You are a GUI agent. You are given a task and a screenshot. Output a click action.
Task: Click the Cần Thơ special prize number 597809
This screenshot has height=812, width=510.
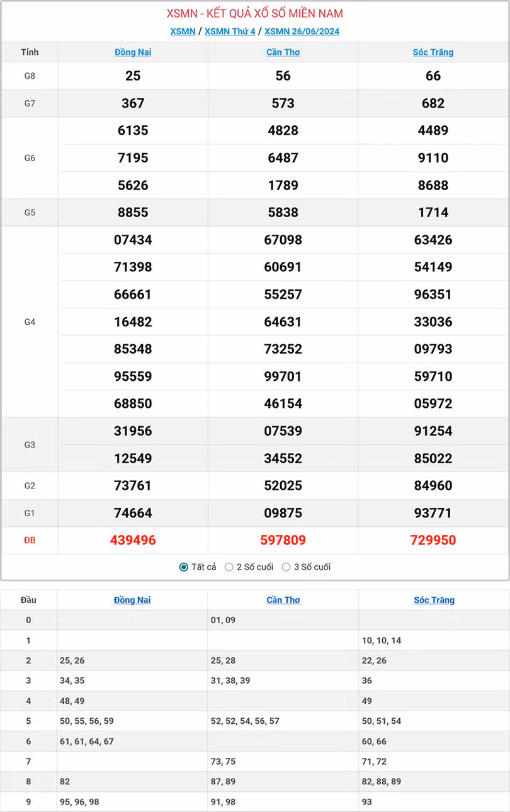(283, 540)
